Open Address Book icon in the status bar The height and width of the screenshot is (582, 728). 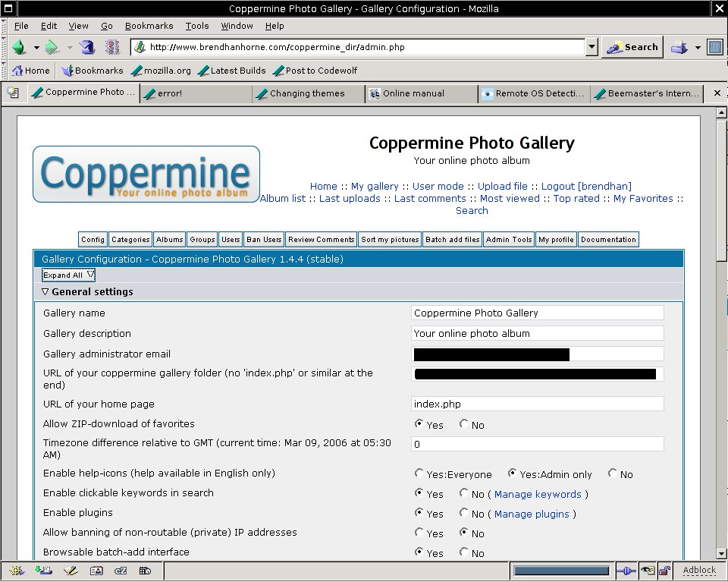(x=96, y=571)
